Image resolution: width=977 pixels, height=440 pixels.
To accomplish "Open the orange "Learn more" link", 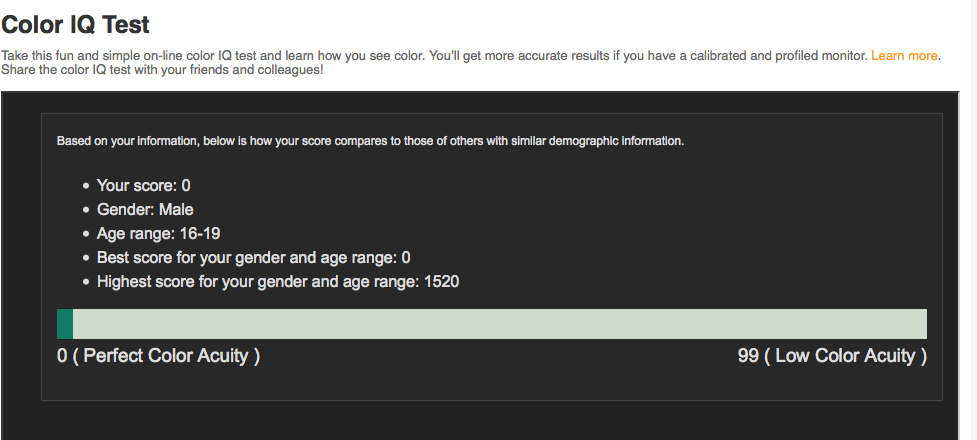I will tap(904, 56).
